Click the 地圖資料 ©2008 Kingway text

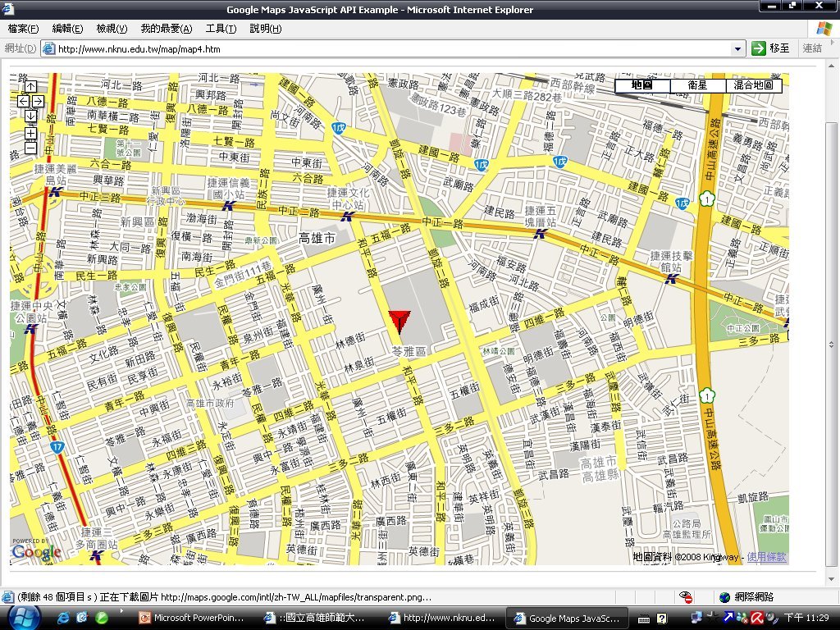[685, 557]
